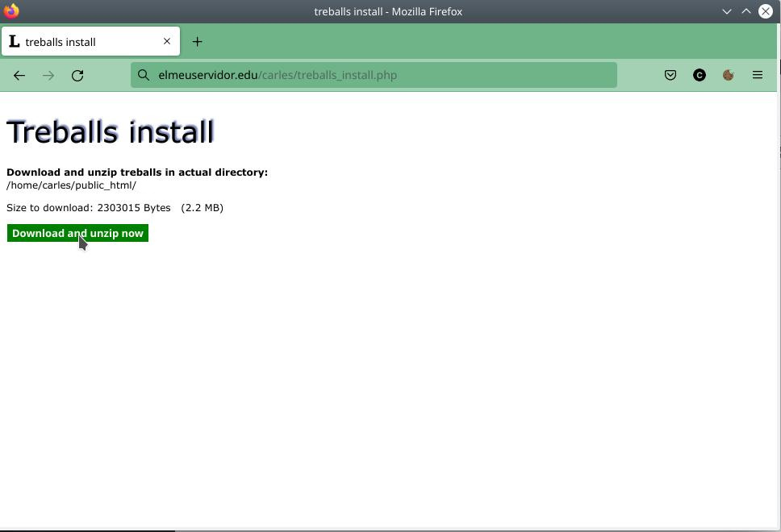
Task: Click the Treballs install page heading
Action: pos(110,132)
